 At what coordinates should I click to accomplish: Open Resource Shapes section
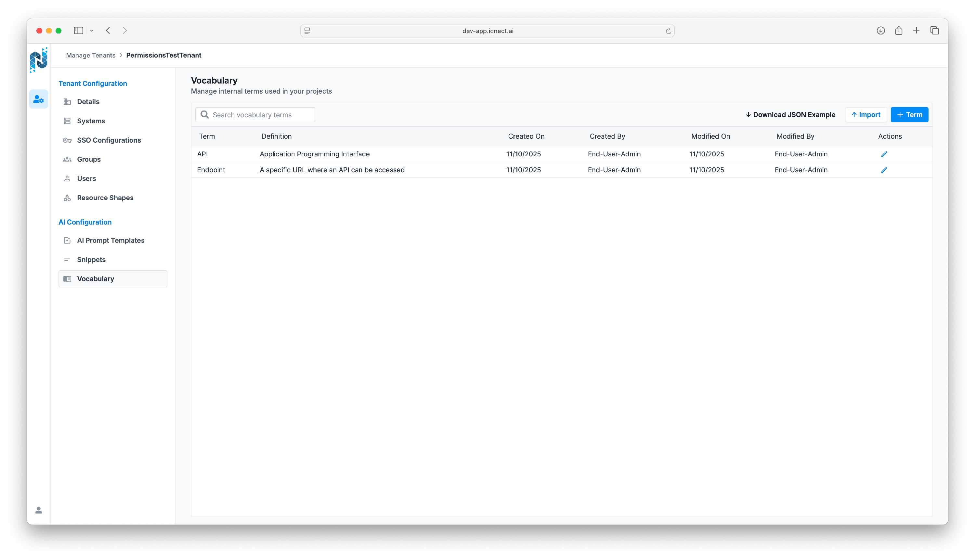click(105, 198)
